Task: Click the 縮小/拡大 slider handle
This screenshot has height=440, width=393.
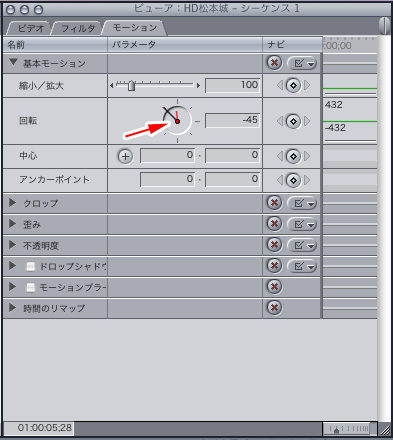Action: [132, 86]
